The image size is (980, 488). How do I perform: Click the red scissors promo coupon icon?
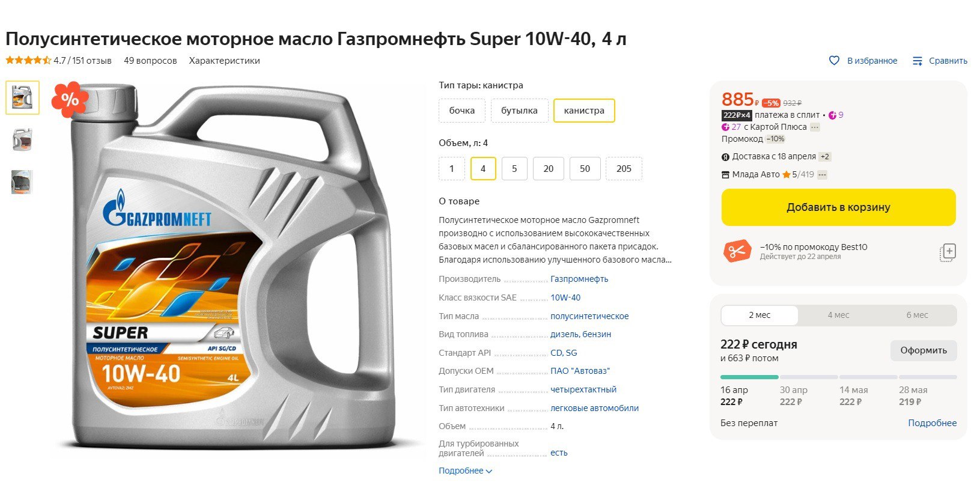pyautogui.click(x=737, y=251)
